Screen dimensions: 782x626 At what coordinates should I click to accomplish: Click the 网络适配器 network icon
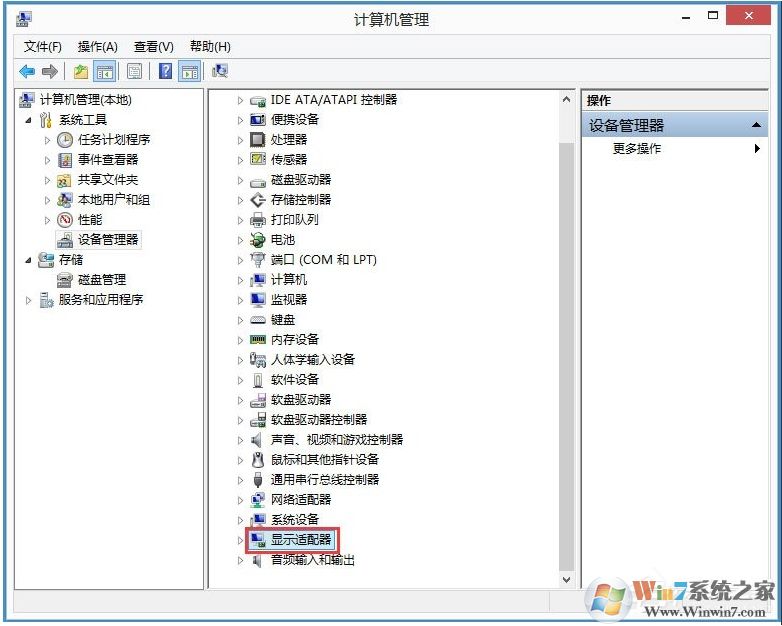257,500
